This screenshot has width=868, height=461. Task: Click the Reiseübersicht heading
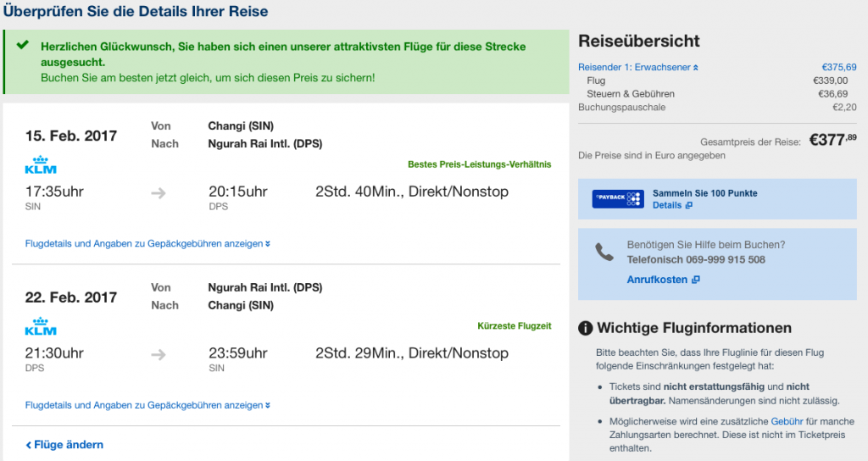click(638, 41)
